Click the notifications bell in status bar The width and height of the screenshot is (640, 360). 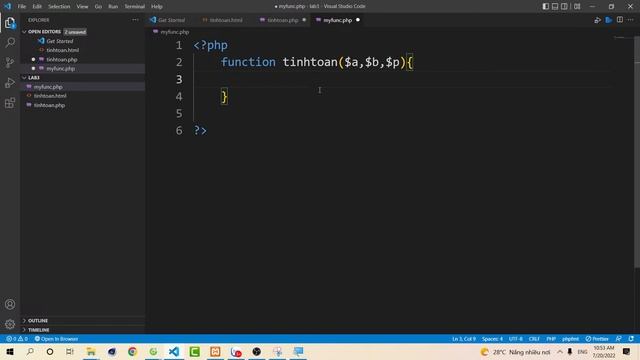click(631, 339)
